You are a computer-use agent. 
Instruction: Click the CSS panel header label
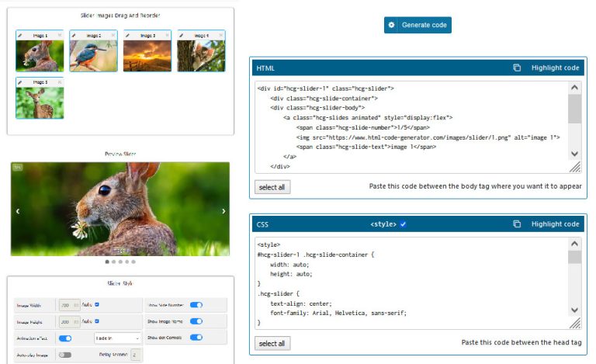pos(262,224)
